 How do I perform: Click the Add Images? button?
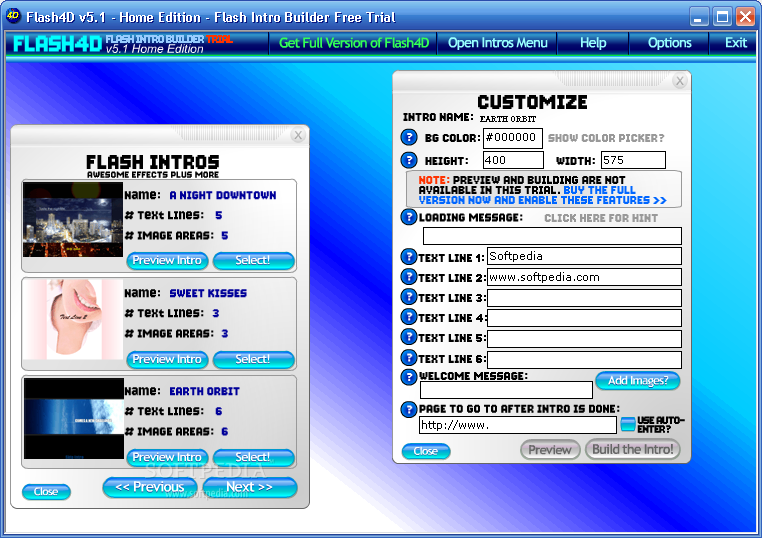tap(638, 381)
